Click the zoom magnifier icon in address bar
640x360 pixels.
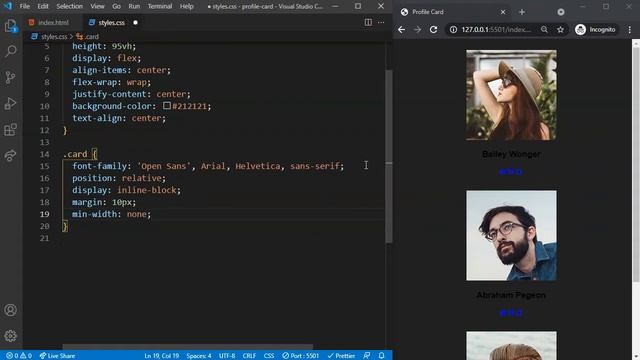[x=544, y=29]
